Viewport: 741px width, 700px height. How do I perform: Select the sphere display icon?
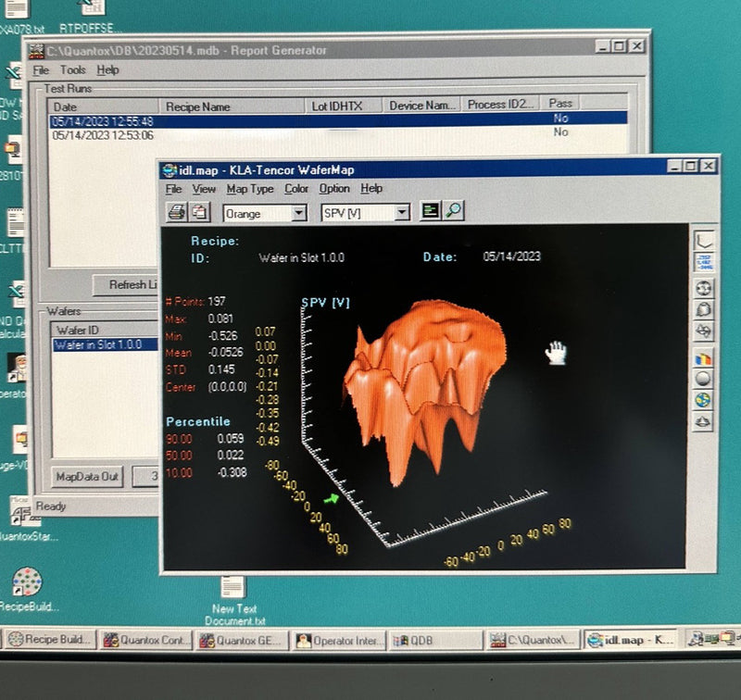(x=703, y=379)
